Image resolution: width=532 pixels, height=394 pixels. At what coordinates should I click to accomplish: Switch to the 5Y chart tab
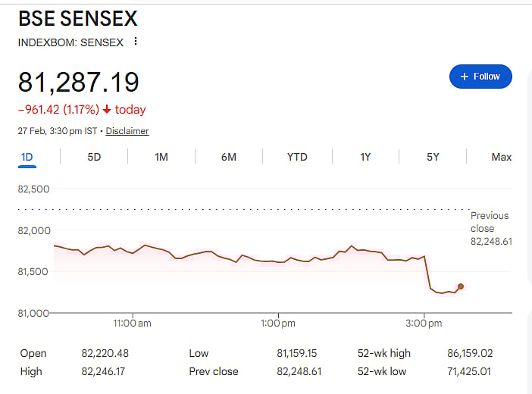[433, 157]
